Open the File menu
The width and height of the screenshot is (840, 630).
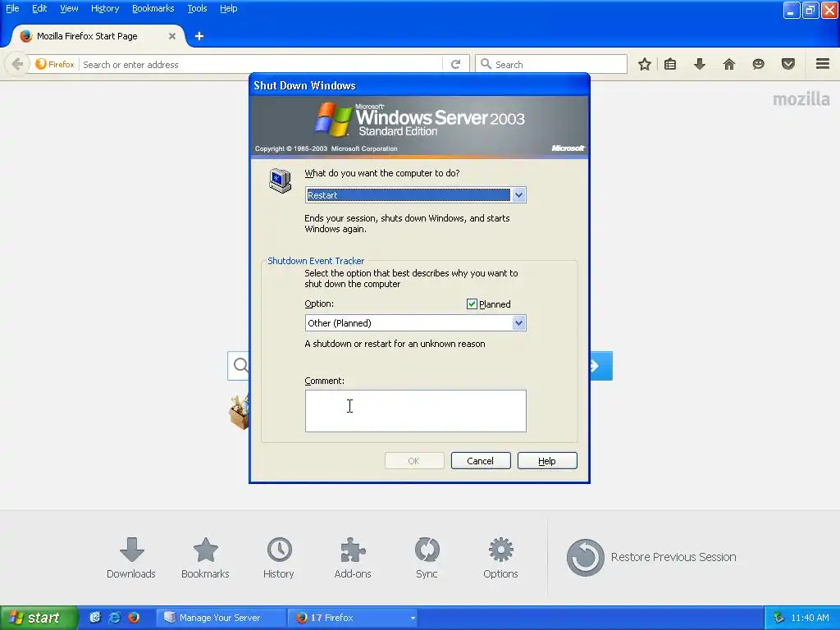tap(12, 8)
